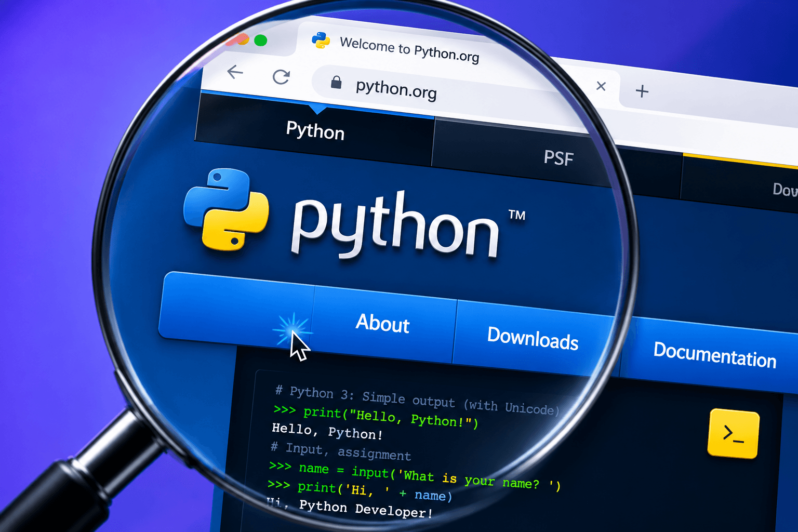Image resolution: width=798 pixels, height=532 pixels.
Task: Launch the yellow interactive shell button
Action: [733, 434]
